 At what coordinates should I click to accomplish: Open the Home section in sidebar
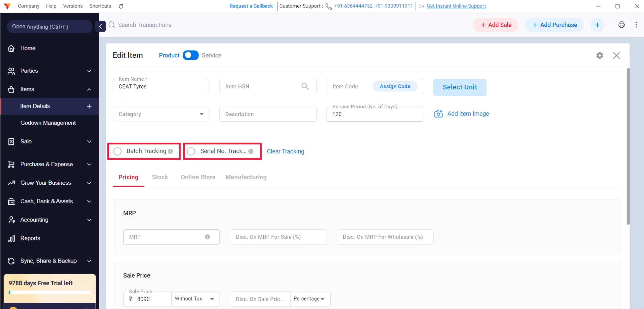coord(28,48)
